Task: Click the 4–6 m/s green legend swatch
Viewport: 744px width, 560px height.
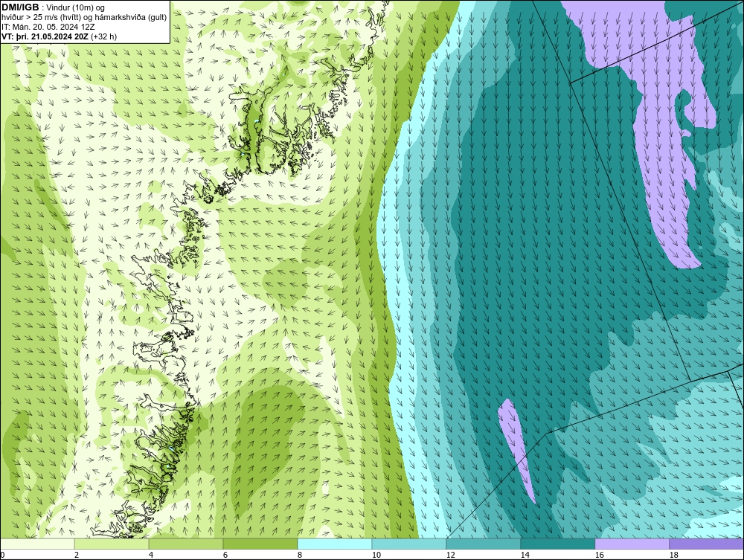Action: (x=186, y=544)
